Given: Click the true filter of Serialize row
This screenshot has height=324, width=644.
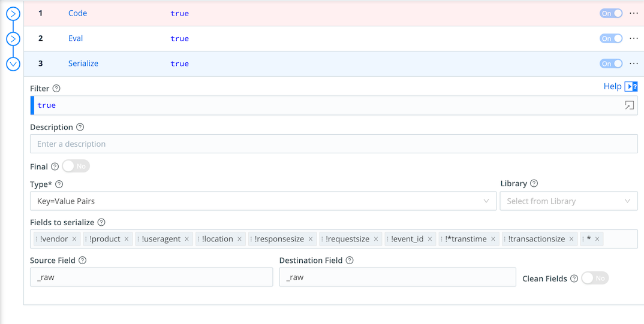Looking at the screenshot, I should pos(179,63).
